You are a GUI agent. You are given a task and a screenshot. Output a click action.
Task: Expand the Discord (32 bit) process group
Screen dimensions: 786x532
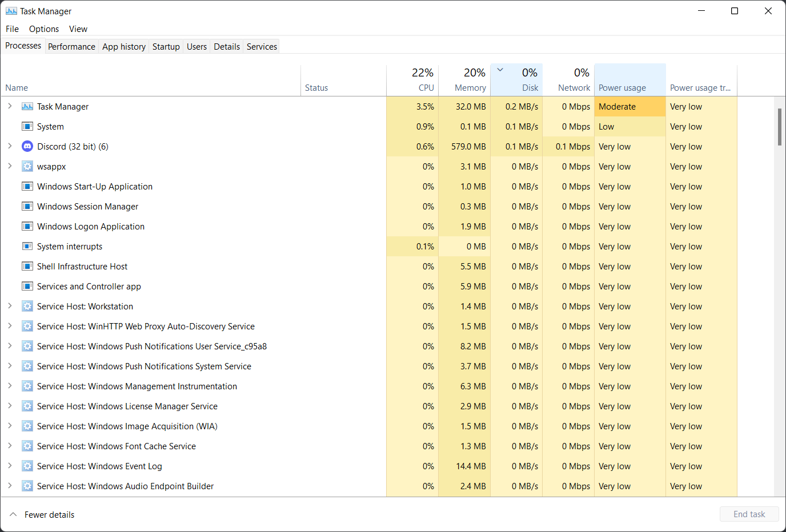10,146
